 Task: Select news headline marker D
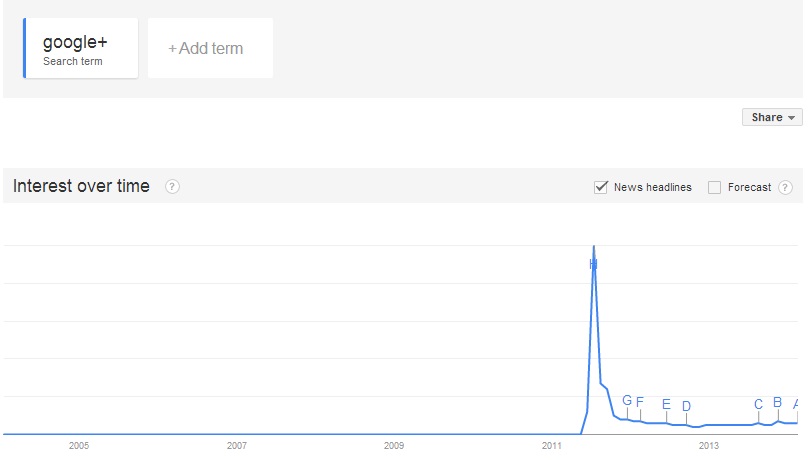point(686,406)
